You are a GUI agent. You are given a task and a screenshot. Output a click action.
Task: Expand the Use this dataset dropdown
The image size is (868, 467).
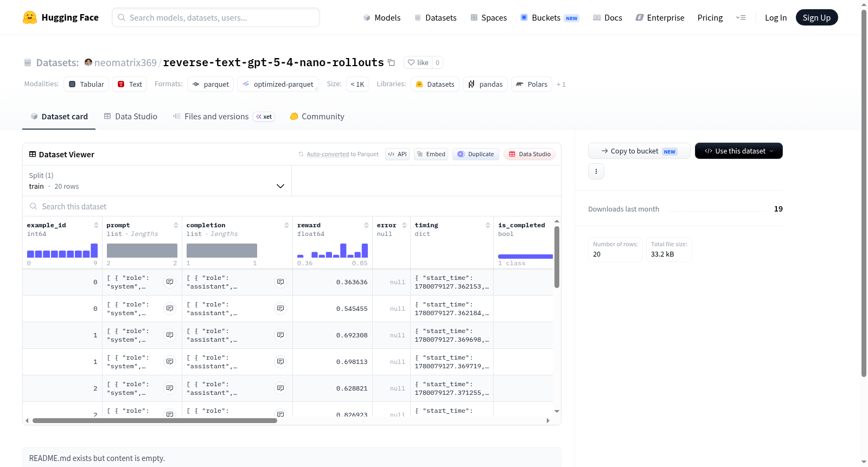tap(739, 151)
